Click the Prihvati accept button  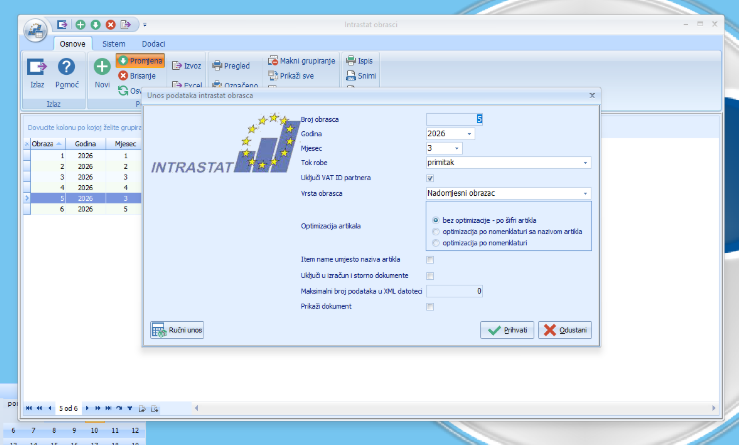pos(507,330)
